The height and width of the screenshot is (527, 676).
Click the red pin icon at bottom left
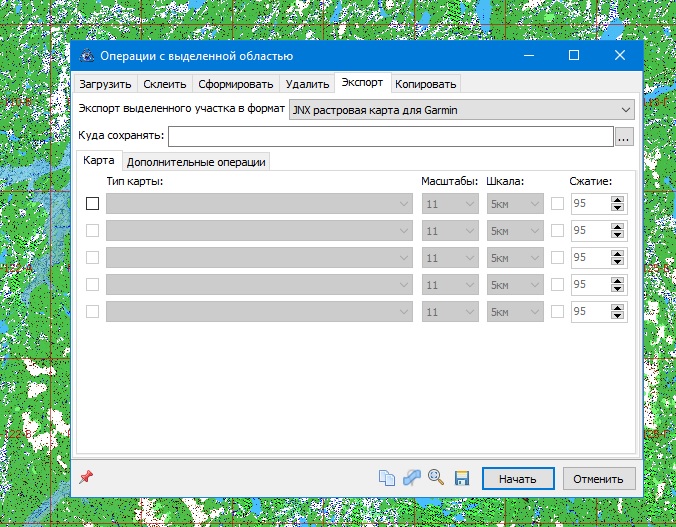[85, 478]
